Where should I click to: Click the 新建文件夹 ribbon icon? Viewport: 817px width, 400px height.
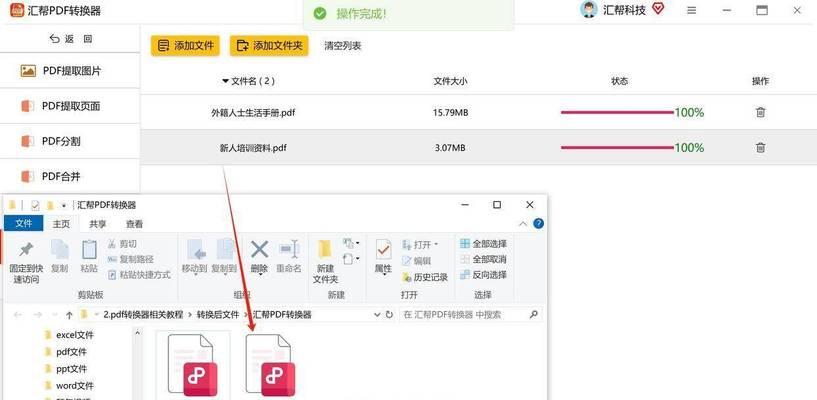click(x=325, y=249)
